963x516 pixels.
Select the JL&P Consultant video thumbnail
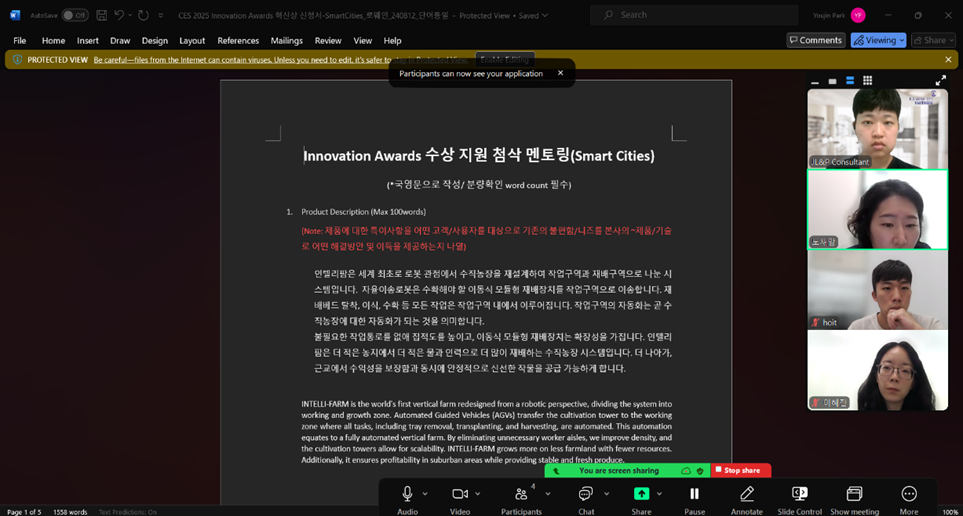tap(878, 128)
